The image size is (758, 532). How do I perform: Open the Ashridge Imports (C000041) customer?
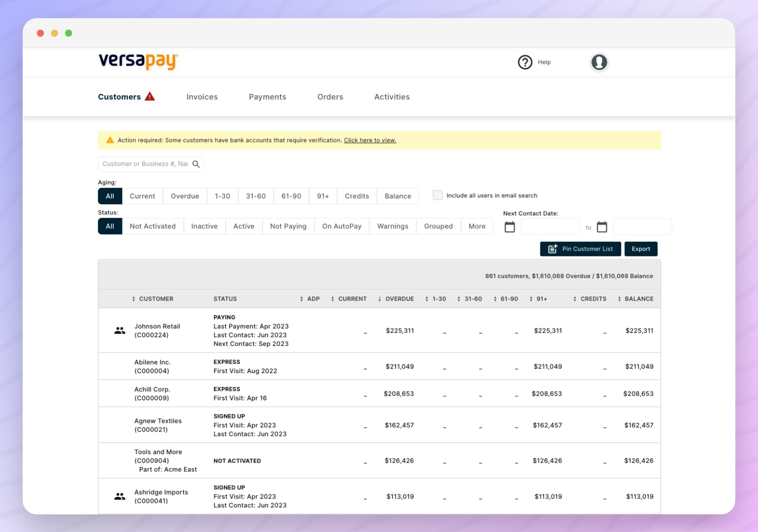161,496
